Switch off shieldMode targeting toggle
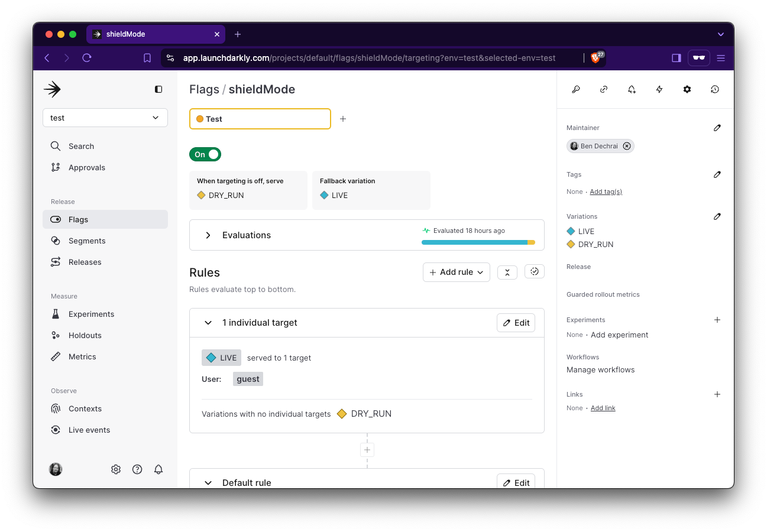The height and width of the screenshot is (532, 767). [x=205, y=154]
